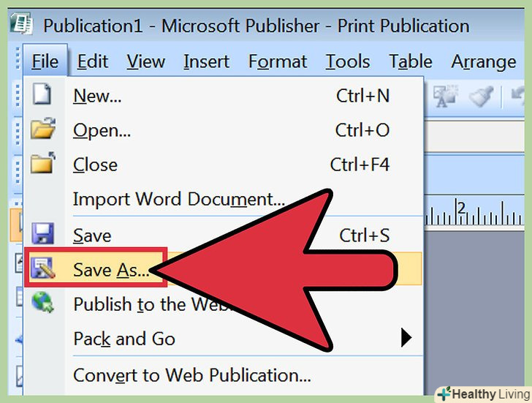Click the Close folder icon
Viewport: 532px width, 403px height.
(x=42, y=163)
